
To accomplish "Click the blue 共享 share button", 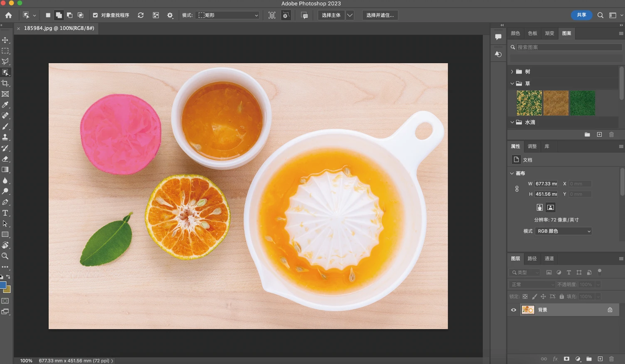I will click(x=581, y=15).
